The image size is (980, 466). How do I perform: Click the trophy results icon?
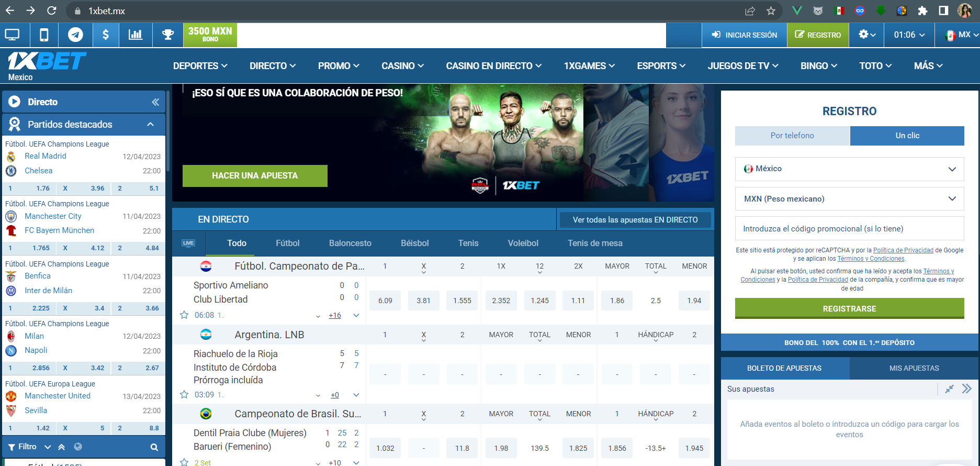[168, 35]
